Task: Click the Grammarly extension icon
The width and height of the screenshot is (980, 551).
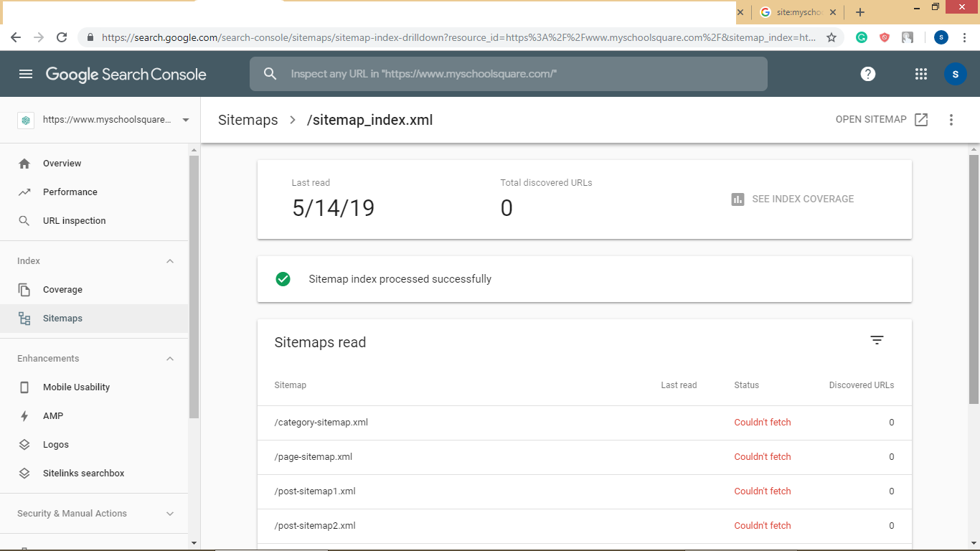Action: click(862, 37)
